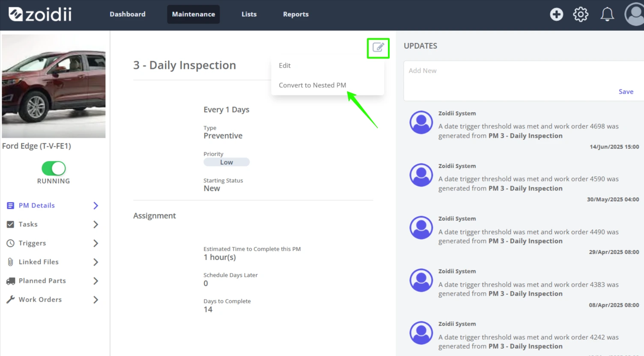644x356 pixels.
Task: Expand Linked Files chevron arrow
Action: point(96,262)
